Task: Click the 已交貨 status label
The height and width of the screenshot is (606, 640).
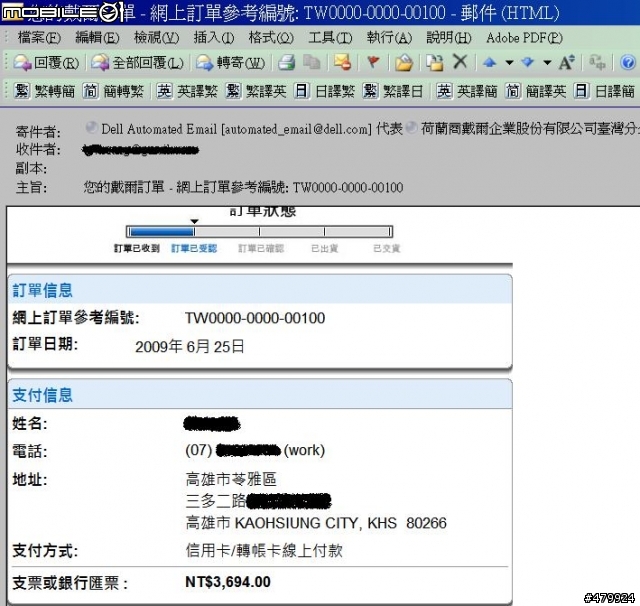Action: click(387, 249)
